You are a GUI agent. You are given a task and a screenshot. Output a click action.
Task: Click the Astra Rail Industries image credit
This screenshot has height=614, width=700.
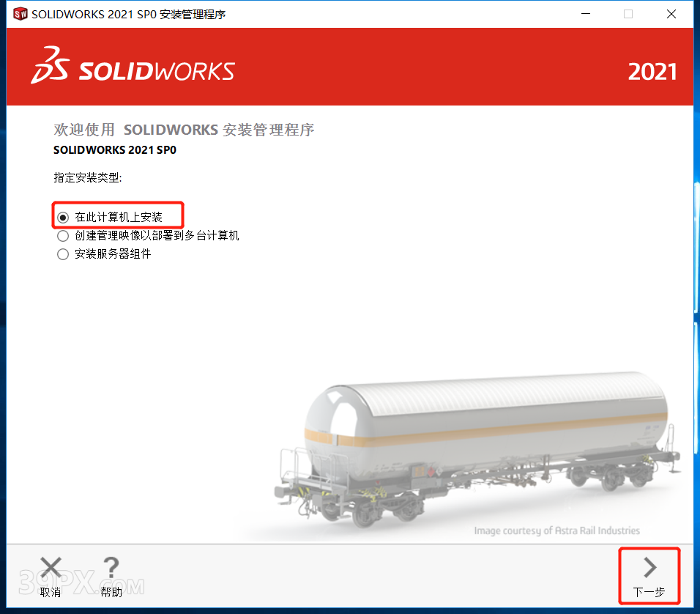(556, 530)
